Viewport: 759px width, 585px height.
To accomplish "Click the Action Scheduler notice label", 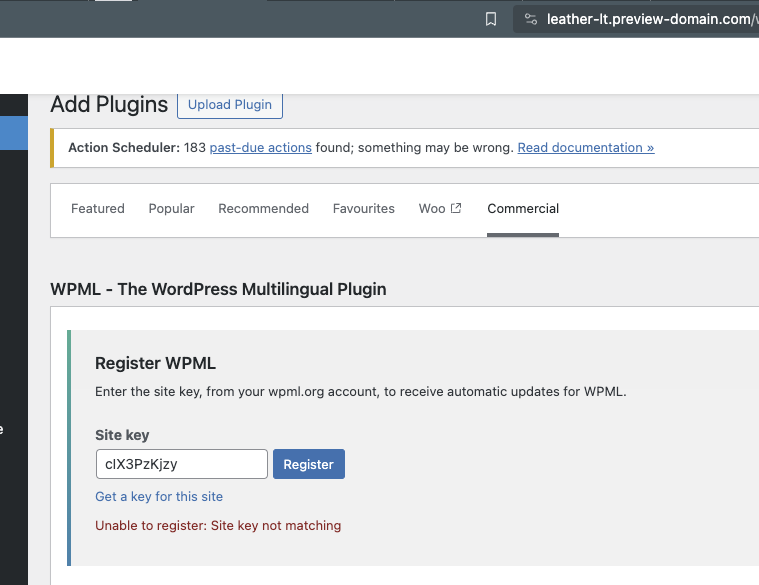I will click(x=124, y=148).
